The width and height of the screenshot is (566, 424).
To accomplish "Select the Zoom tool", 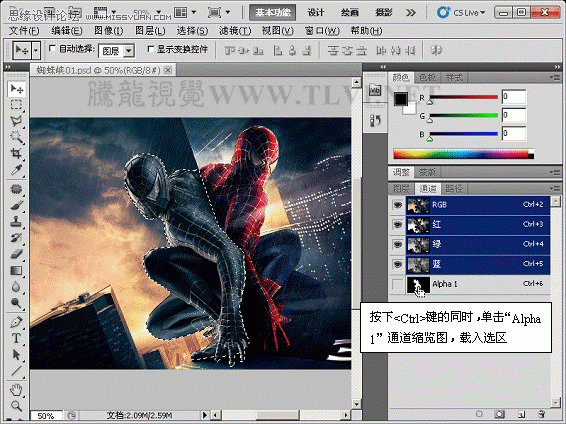I will 16,406.
